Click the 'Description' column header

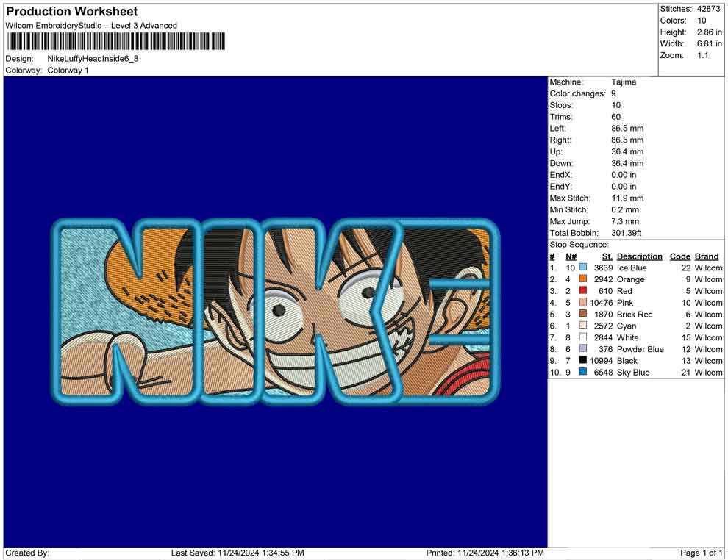[x=639, y=256]
